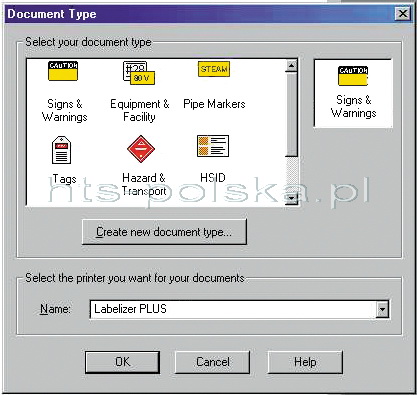
Task: Click Create new document type button
Action: 164,232
